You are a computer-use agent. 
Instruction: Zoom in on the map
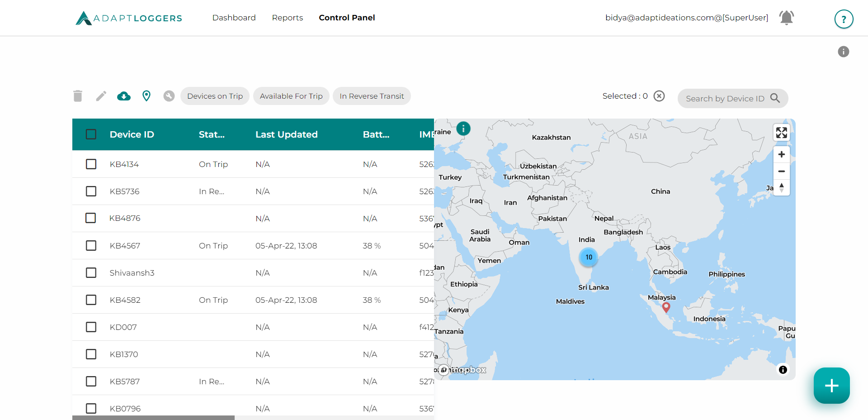(x=782, y=154)
